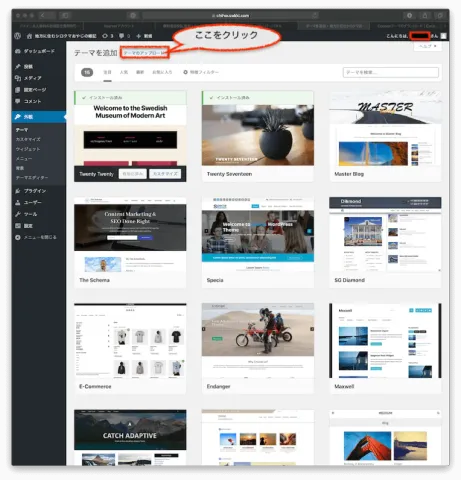
Task: Click the theme count badge 15
Action: coord(87,72)
